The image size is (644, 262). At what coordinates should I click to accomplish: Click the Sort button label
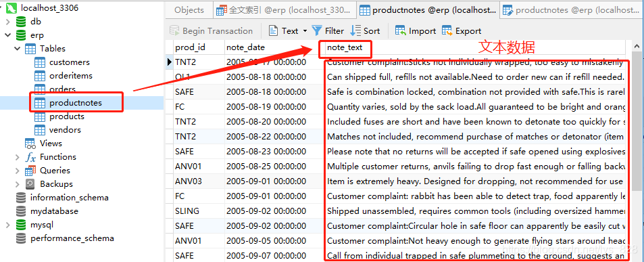point(372,31)
